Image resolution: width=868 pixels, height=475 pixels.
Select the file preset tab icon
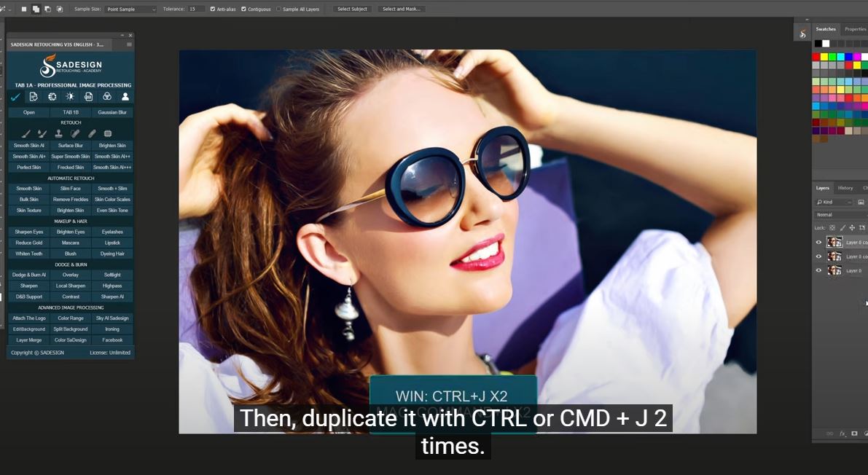point(89,97)
